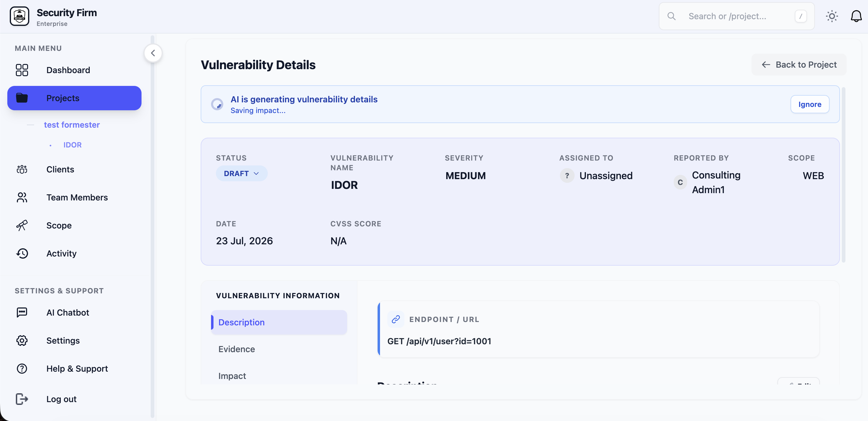Switch to Evidence tab
Image resolution: width=868 pixels, height=421 pixels.
click(x=237, y=349)
